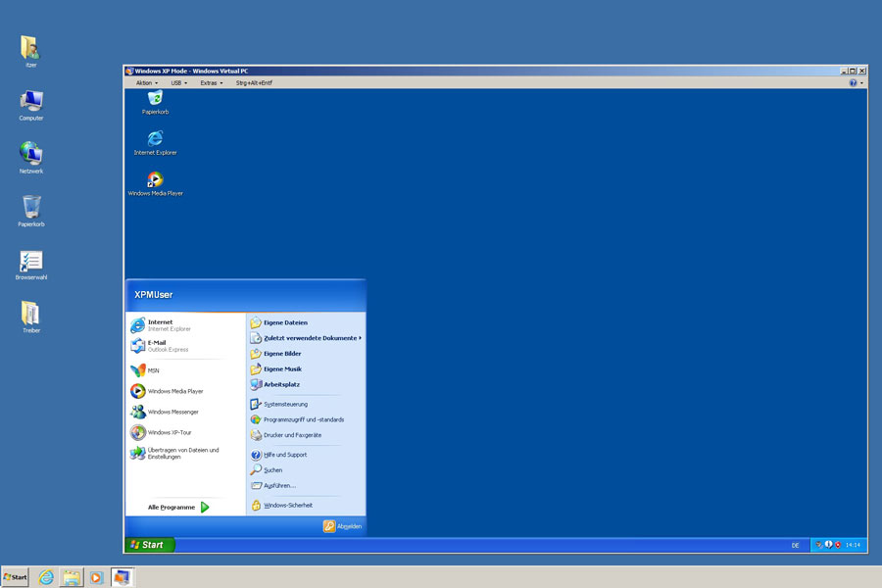Open the itzer user folder on host desktop
882x588 pixels.
[x=31, y=51]
